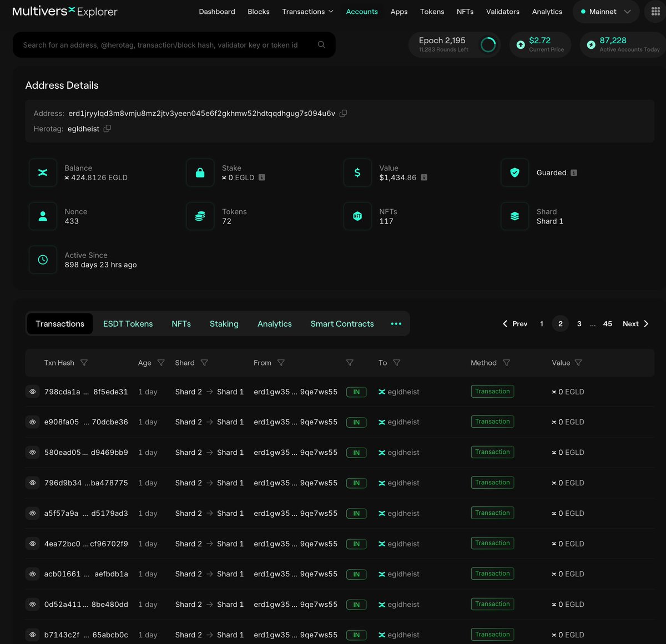Filter by Age funnel icon

coord(161,363)
